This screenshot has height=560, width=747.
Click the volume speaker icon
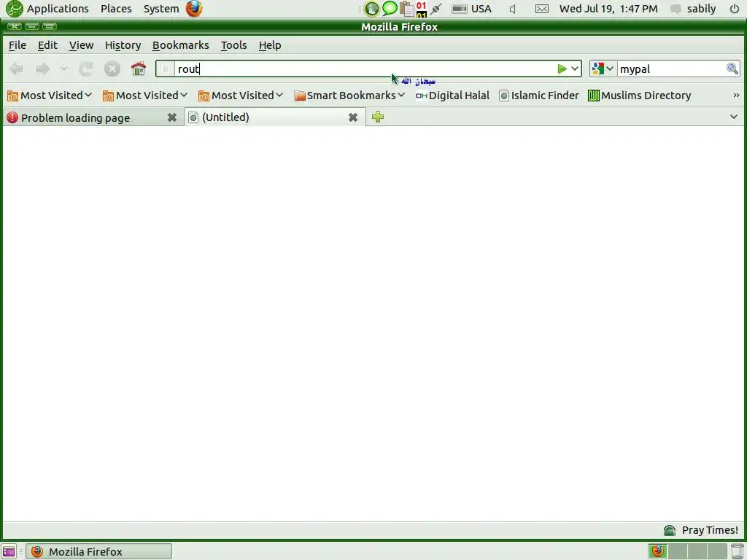tap(512, 9)
